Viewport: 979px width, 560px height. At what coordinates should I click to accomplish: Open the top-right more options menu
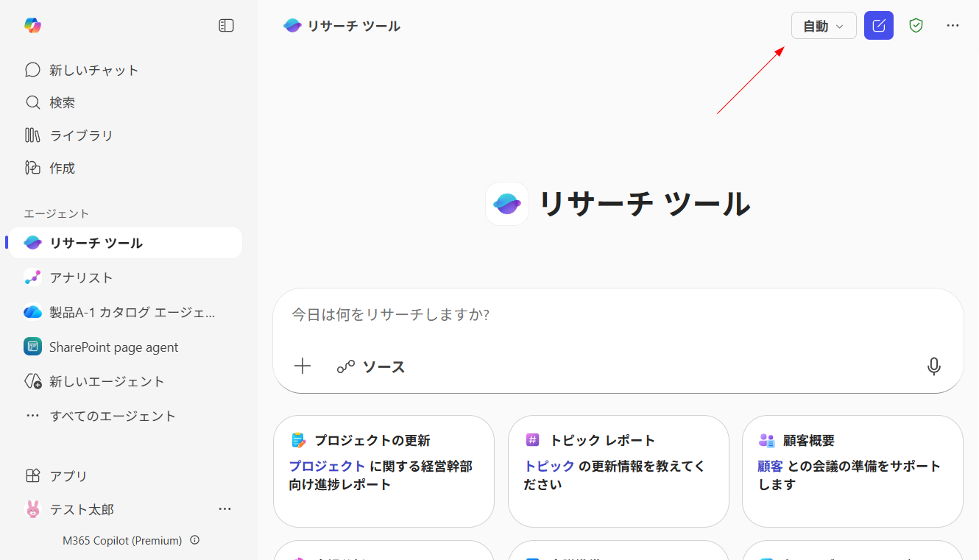tap(953, 26)
